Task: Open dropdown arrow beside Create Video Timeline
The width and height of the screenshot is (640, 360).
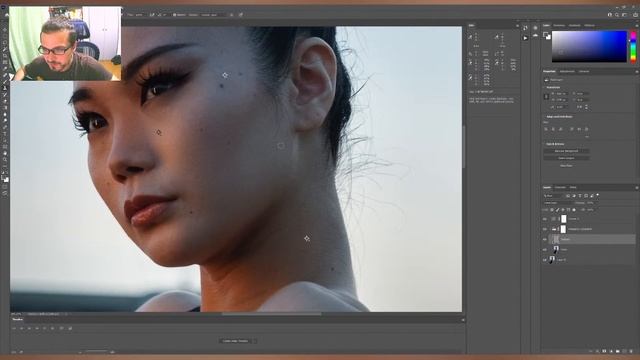Action: (x=255, y=340)
